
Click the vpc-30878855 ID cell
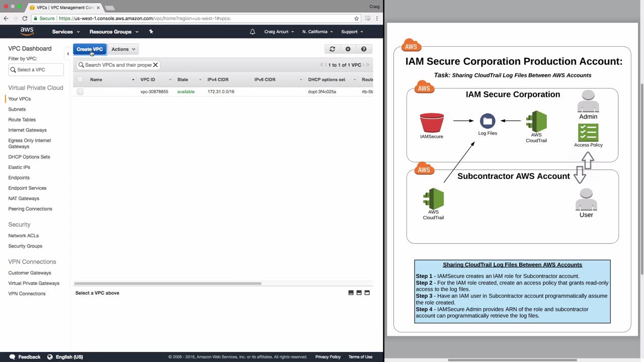[x=154, y=92]
